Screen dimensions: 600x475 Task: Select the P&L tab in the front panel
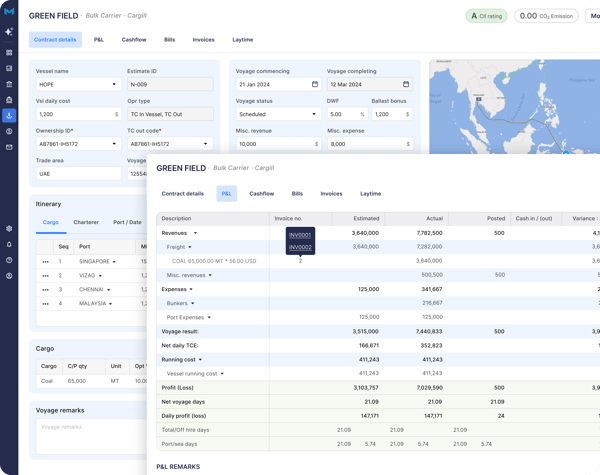227,194
